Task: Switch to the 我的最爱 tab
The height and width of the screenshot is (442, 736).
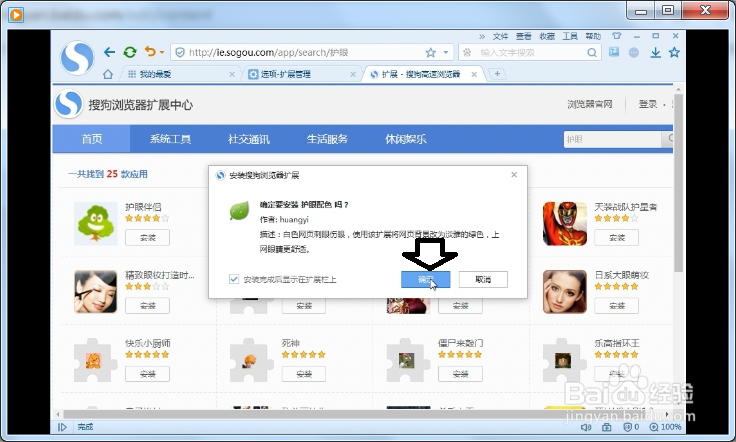Action: pos(181,74)
